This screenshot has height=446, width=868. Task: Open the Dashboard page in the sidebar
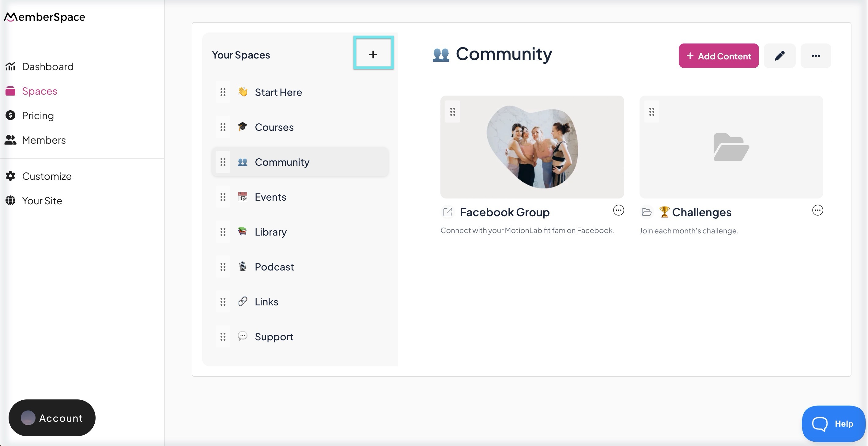[47, 66]
